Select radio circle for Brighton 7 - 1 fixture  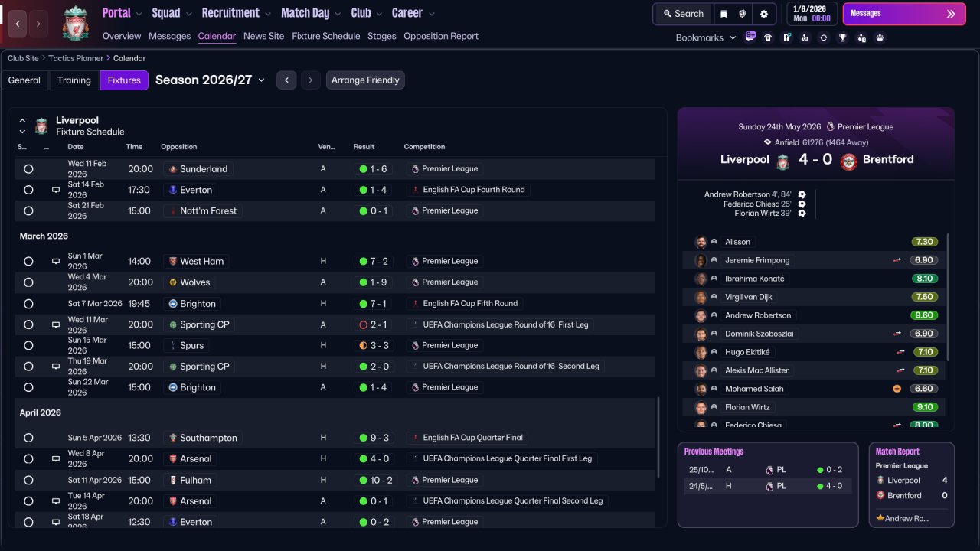point(28,304)
